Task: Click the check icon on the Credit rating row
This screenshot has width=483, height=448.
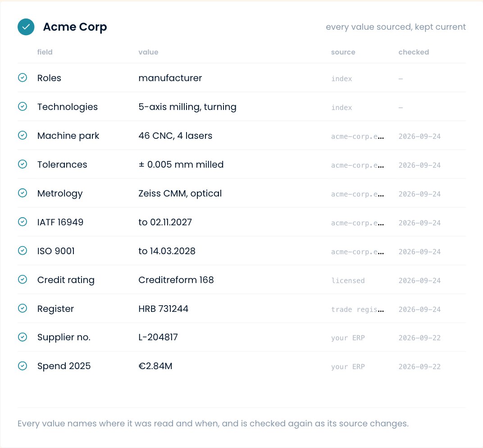Action: click(x=23, y=279)
